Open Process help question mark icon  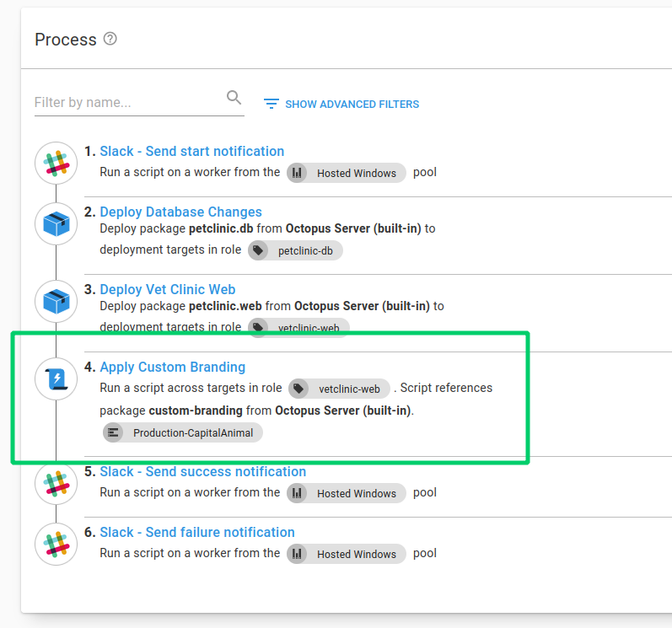point(110,39)
